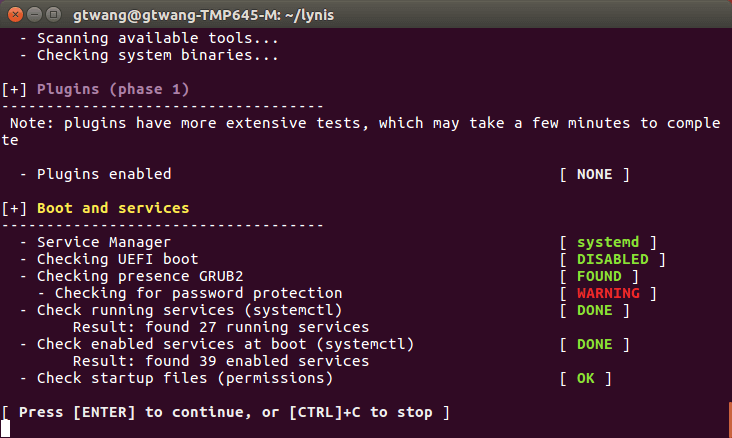Viewport: 732px width, 438px height.
Task: Click the DONE status for running services
Action: [x=594, y=310]
